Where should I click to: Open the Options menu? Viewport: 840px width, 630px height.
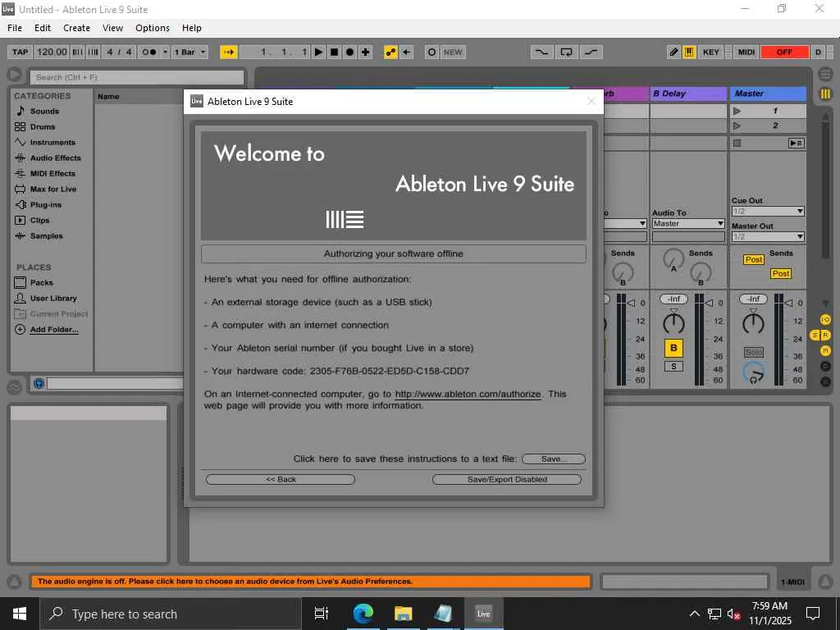point(152,28)
